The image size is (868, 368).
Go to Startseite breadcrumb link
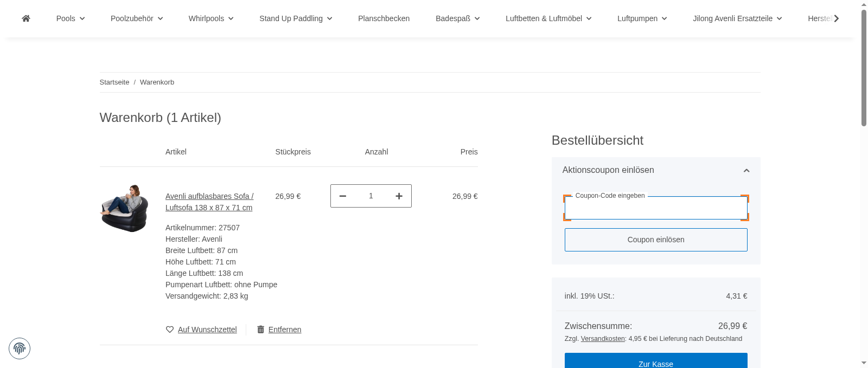[114, 82]
